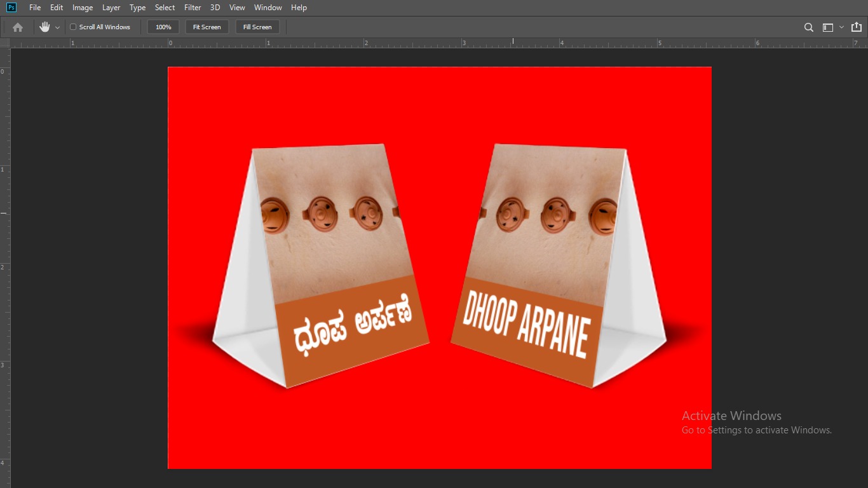Viewport: 868px width, 488px height.
Task: Open the Filter menu
Action: point(193,8)
